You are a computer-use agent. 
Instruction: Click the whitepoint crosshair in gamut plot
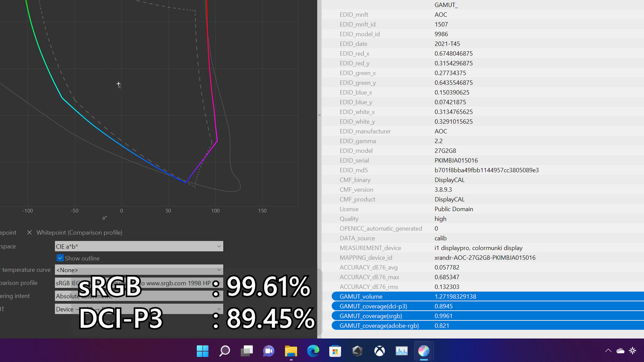pos(118,83)
